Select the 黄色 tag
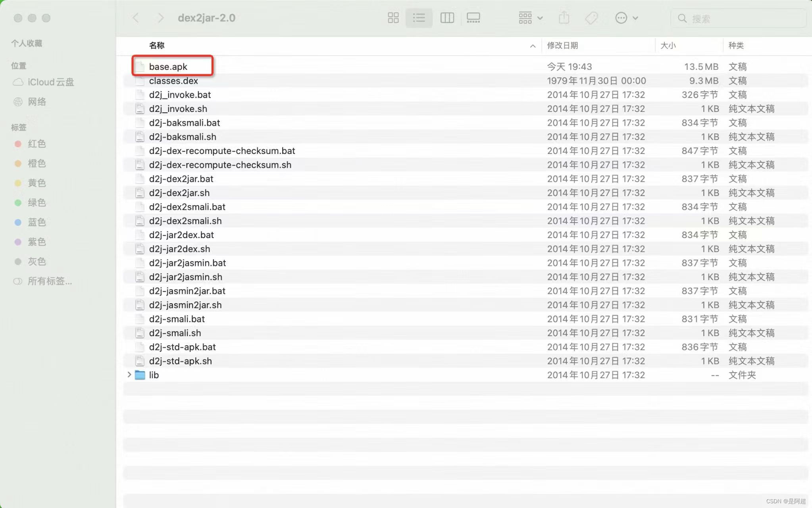 click(x=30, y=183)
